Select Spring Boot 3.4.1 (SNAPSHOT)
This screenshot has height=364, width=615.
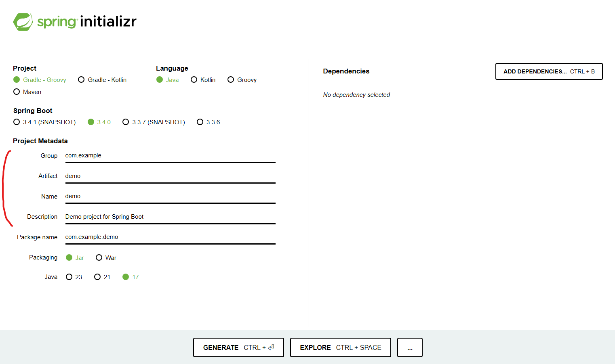44,122
